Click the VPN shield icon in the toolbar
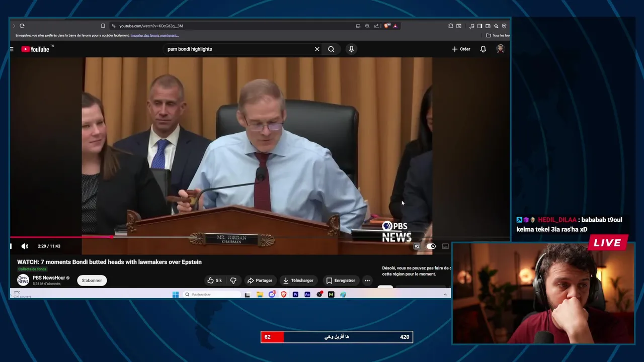The width and height of the screenshot is (644, 362). point(504,26)
